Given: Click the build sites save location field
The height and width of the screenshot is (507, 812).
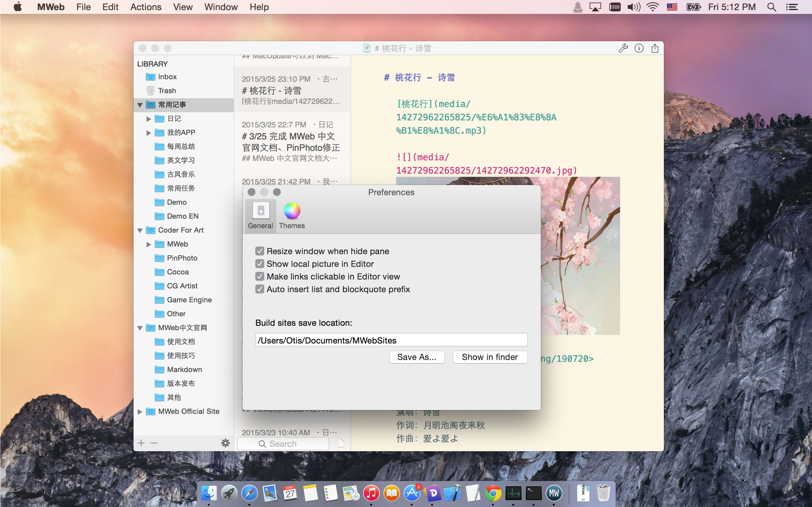Looking at the screenshot, I should pos(391,340).
